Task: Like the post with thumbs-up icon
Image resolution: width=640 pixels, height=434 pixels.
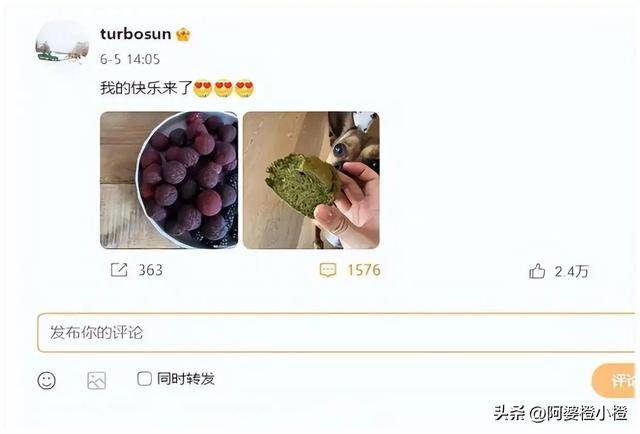Action: click(x=537, y=271)
